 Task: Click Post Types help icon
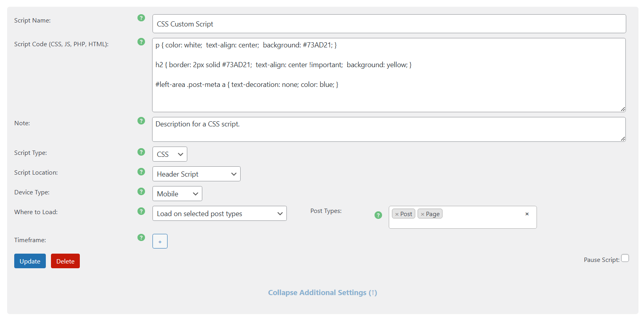click(x=378, y=215)
